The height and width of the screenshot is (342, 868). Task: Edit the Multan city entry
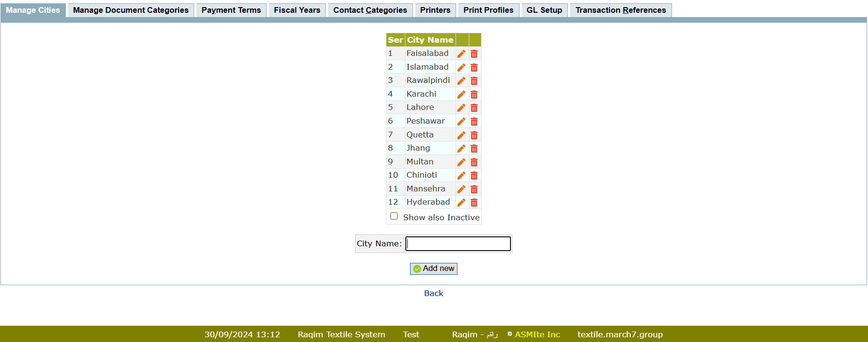[x=461, y=162]
